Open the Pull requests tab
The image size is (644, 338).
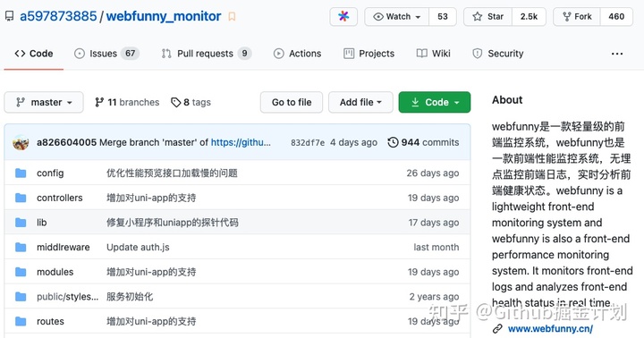207,54
